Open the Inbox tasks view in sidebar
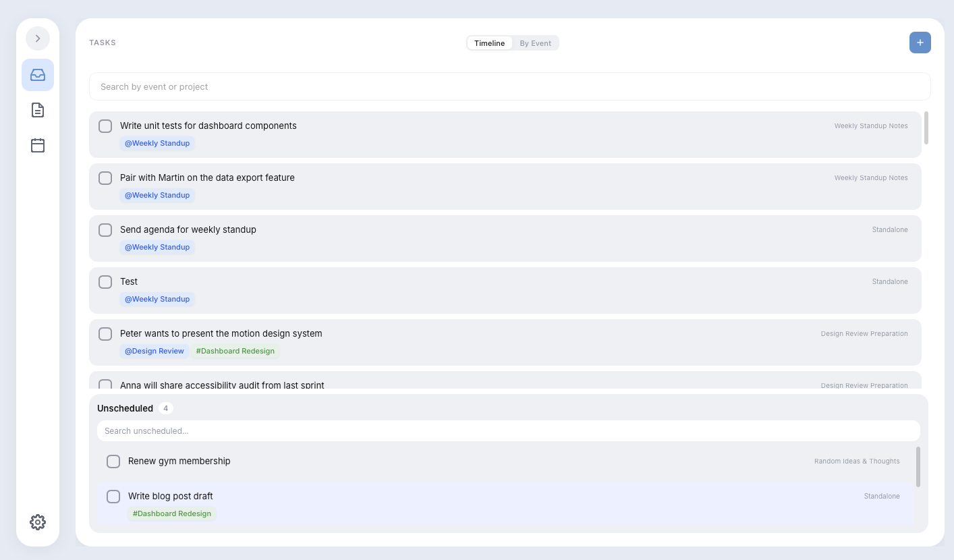 coord(37,75)
